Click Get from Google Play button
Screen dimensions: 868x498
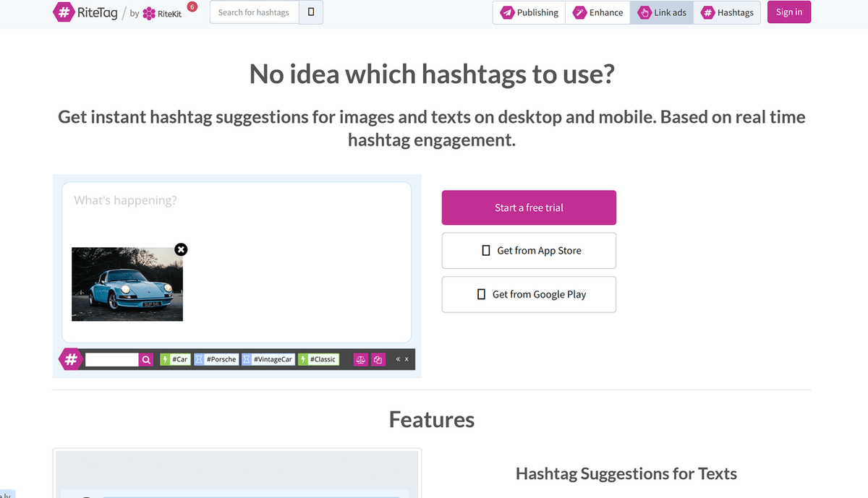coord(529,294)
